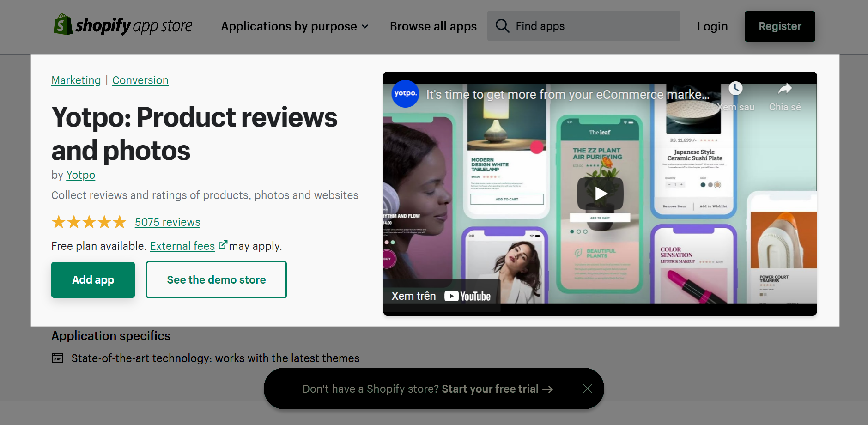Open the 5075 reviews link

168,222
